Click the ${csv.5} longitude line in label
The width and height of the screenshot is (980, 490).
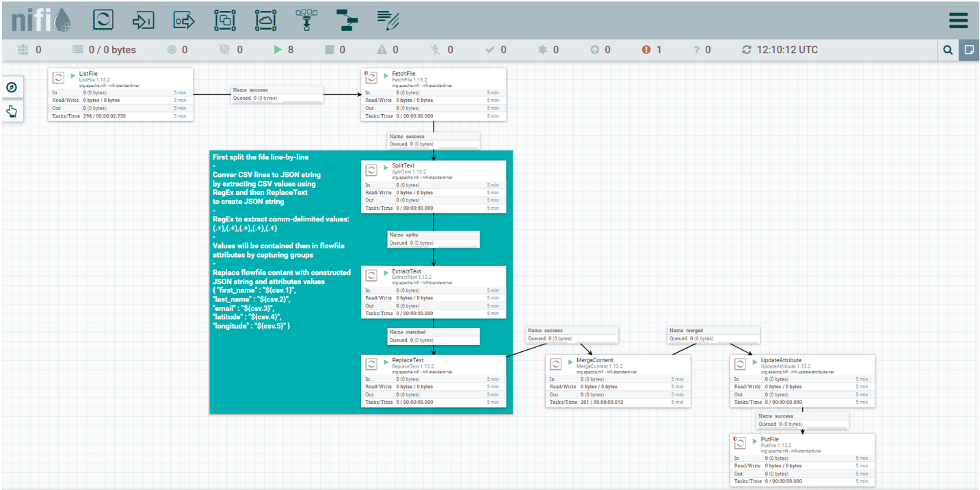(252, 326)
